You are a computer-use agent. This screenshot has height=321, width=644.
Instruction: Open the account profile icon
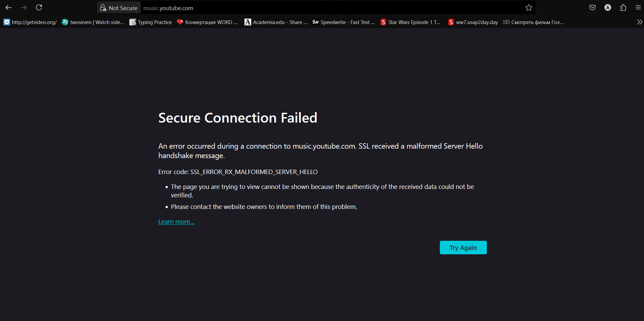pyautogui.click(x=608, y=7)
